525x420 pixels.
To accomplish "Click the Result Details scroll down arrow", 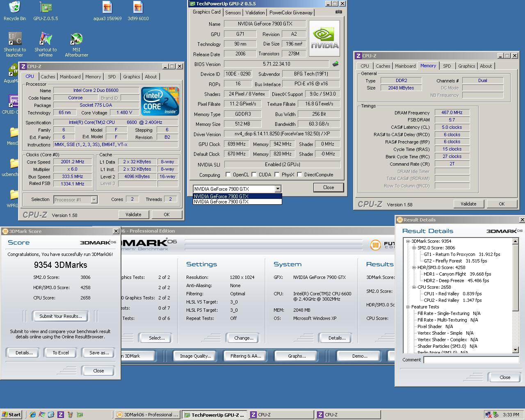I will point(516,350).
